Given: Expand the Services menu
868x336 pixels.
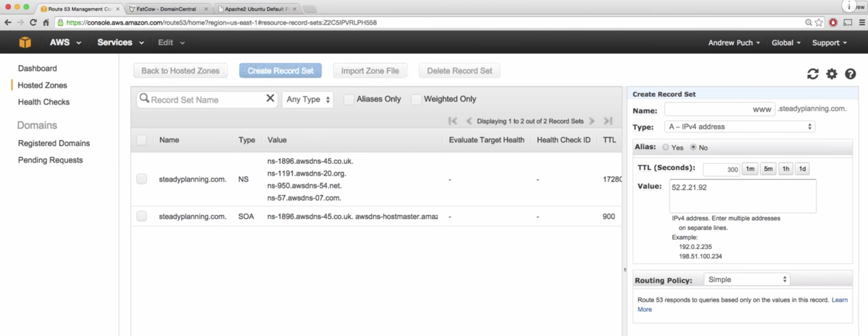Looking at the screenshot, I should [121, 42].
